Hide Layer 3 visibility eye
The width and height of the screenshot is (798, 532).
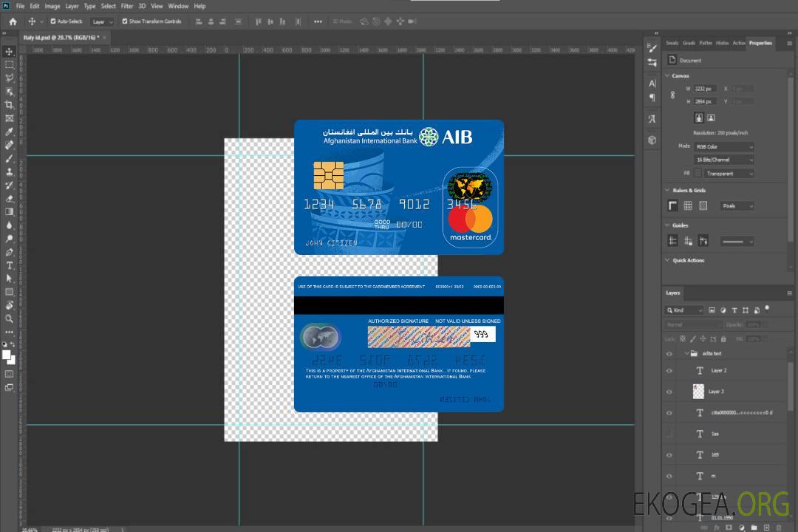[x=669, y=392]
